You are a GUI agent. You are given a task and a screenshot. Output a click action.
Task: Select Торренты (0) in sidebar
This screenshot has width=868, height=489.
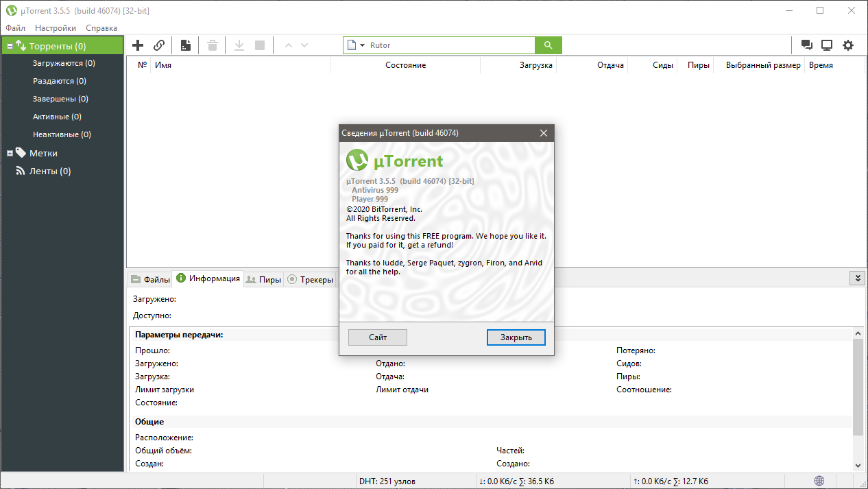click(x=62, y=47)
